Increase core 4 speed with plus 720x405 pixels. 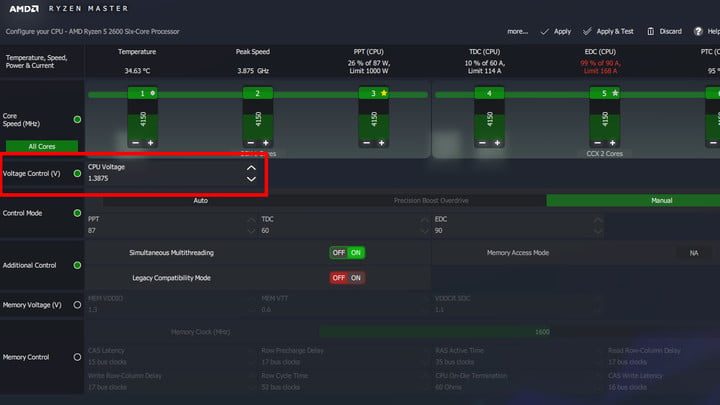497,143
